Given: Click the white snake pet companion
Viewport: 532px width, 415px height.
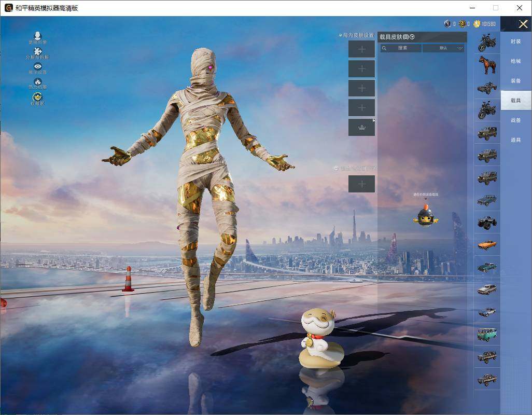Looking at the screenshot, I should tap(321, 338).
